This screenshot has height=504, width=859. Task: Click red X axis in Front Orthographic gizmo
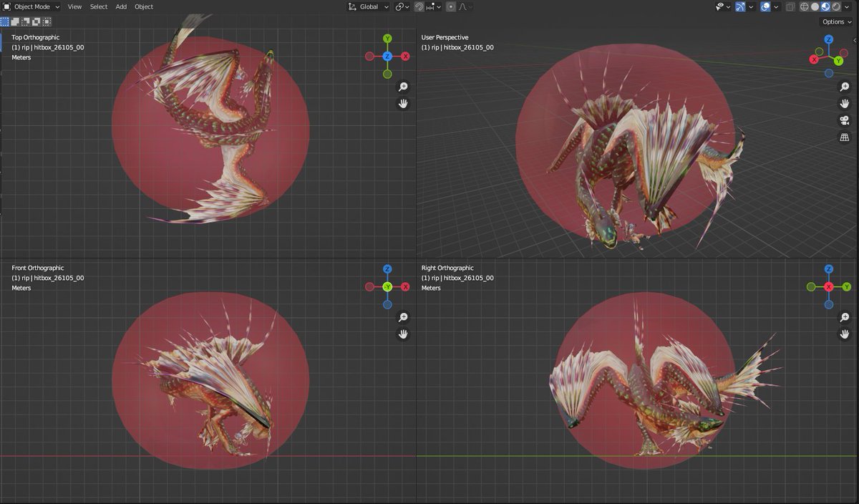point(405,286)
